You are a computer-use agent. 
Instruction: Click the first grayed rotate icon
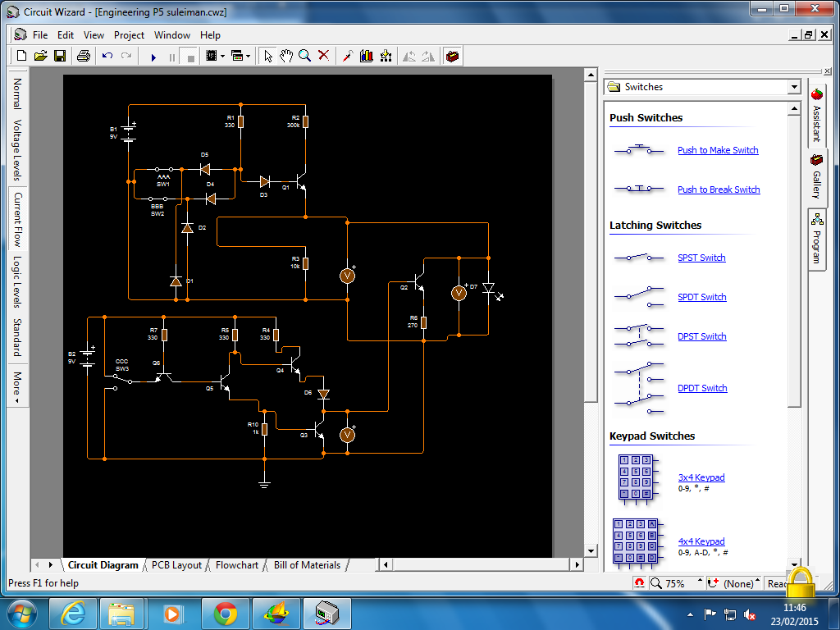[409, 56]
